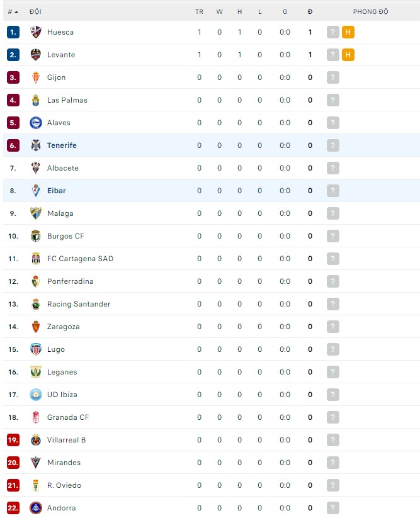Click the Zaragoza club crest
This screenshot has width=420, height=518.
pos(36,327)
